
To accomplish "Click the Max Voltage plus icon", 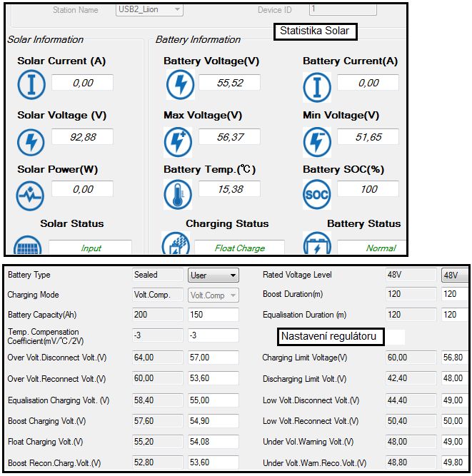I will tap(178, 141).
